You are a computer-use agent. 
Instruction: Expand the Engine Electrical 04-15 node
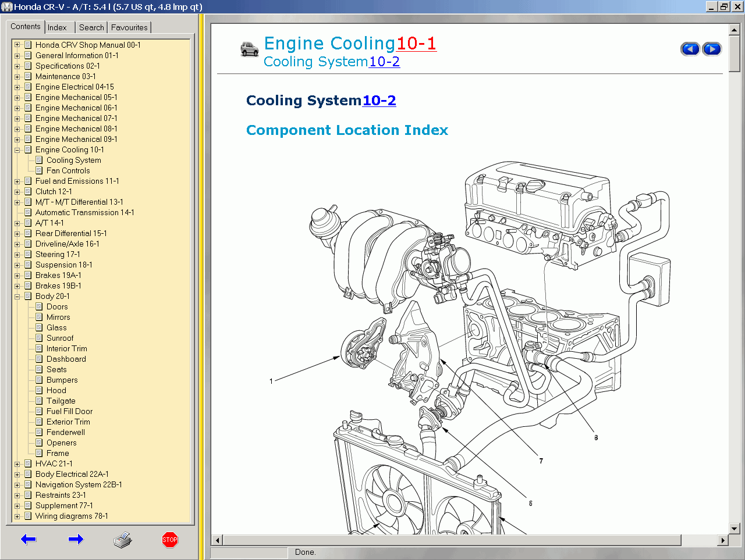click(17, 87)
